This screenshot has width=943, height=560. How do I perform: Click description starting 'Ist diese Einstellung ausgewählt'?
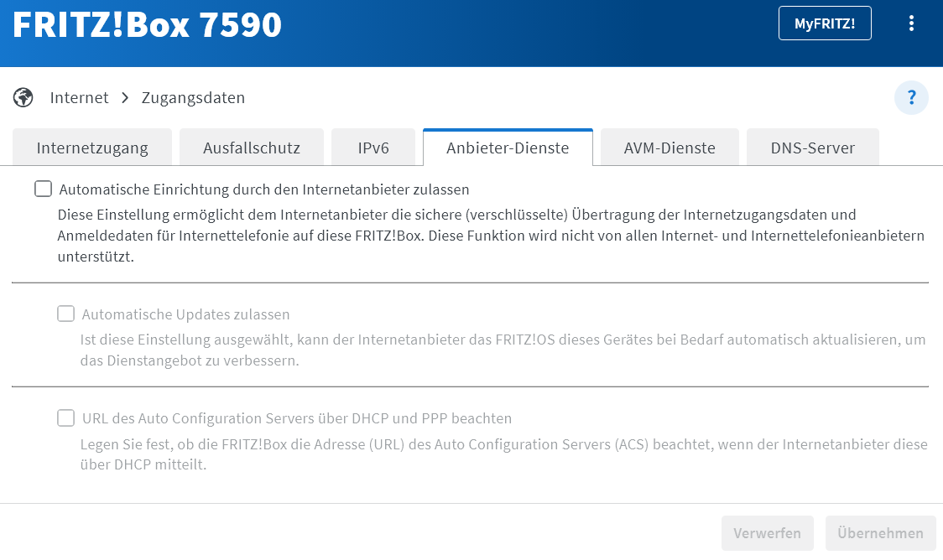tap(503, 350)
